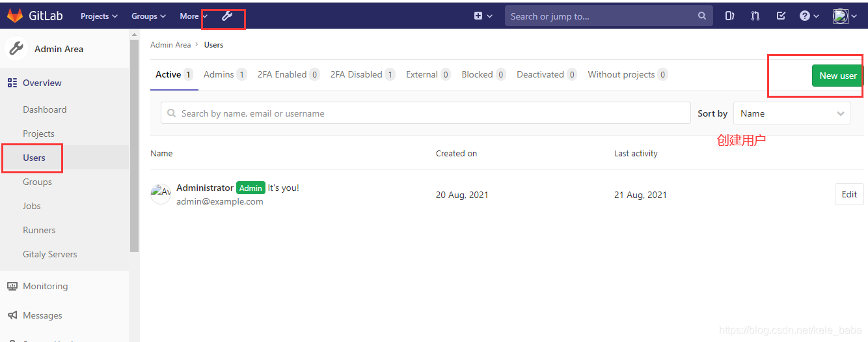Image resolution: width=868 pixels, height=342 pixels.
Task: Switch to the 2FA Enabled tab
Action: click(x=288, y=75)
